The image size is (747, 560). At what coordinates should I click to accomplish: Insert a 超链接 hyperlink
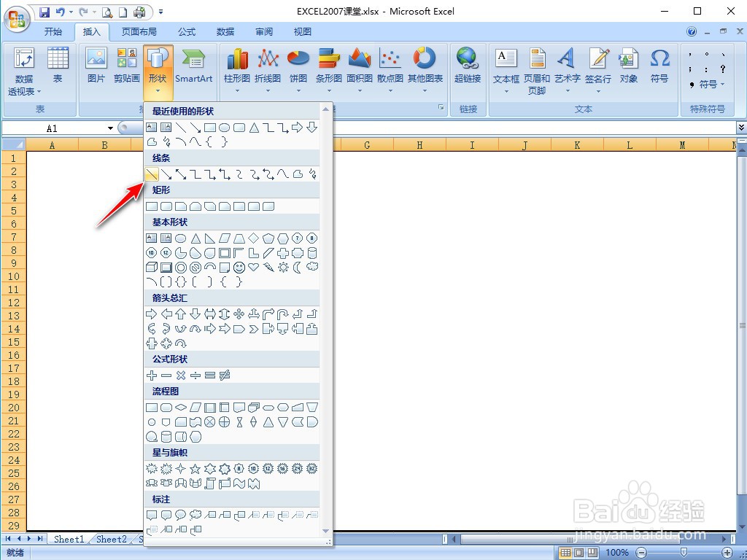tap(468, 66)
